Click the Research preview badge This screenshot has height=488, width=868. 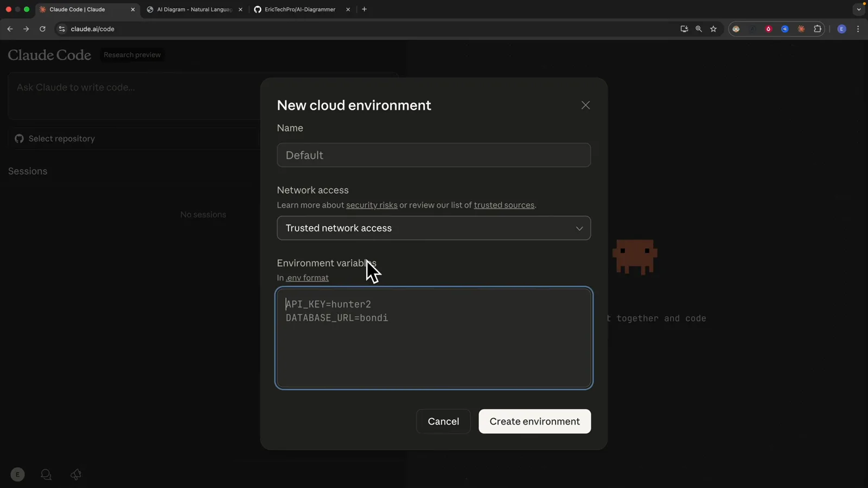click(x=132, y=55)
